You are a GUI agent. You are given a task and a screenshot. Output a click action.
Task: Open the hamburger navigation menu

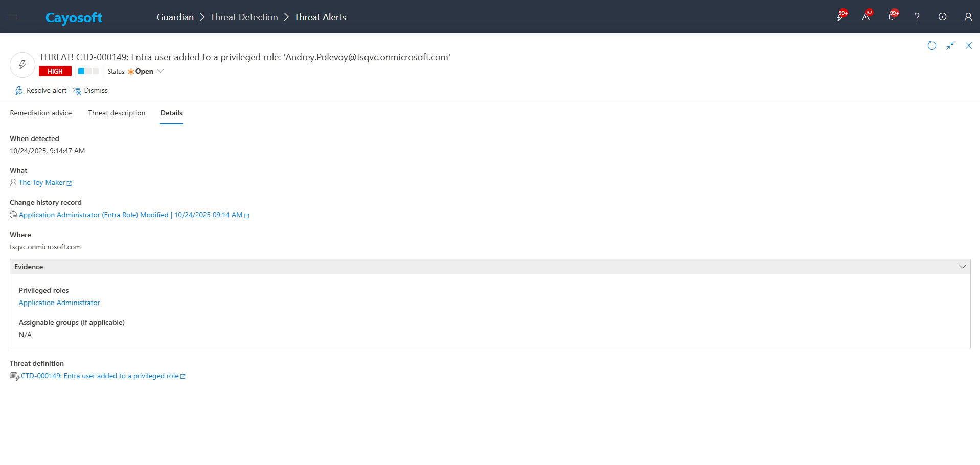12,17
